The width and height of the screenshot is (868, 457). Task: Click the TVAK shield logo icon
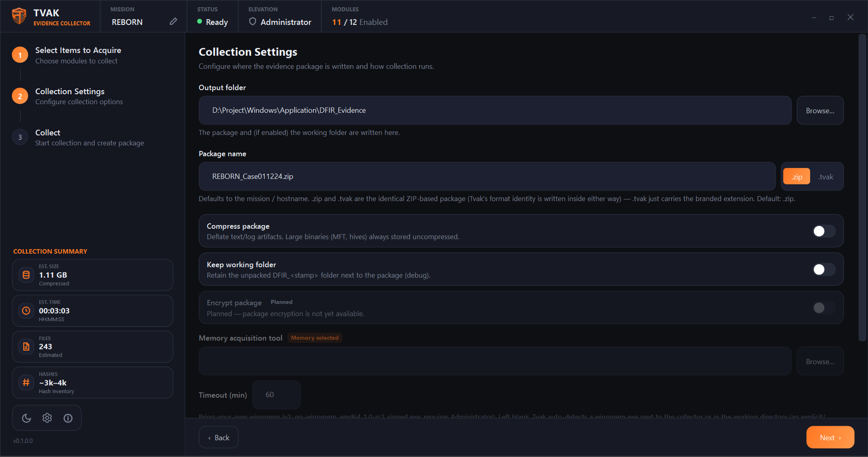tap(19, 16)
